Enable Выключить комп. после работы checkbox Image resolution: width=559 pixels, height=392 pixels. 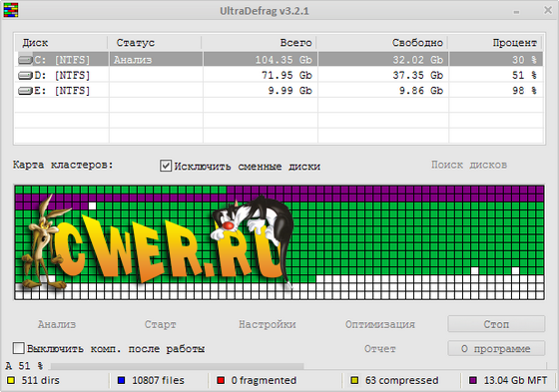click(19, 348)
